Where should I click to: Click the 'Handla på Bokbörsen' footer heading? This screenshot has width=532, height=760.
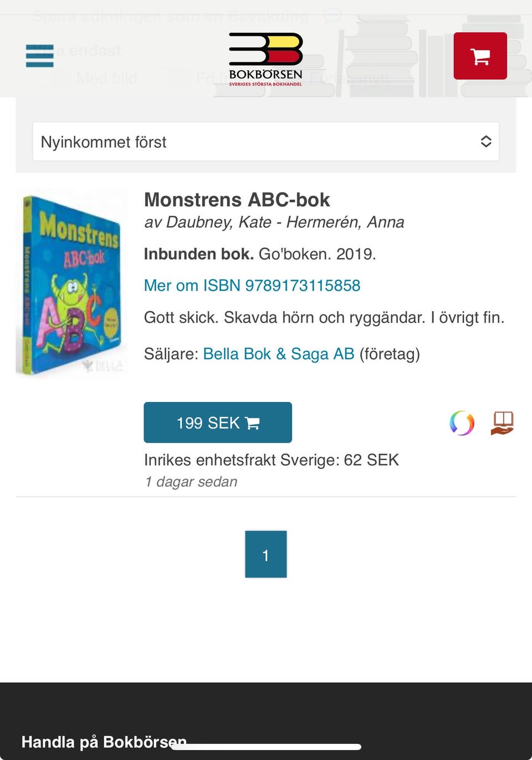[104, 742]
